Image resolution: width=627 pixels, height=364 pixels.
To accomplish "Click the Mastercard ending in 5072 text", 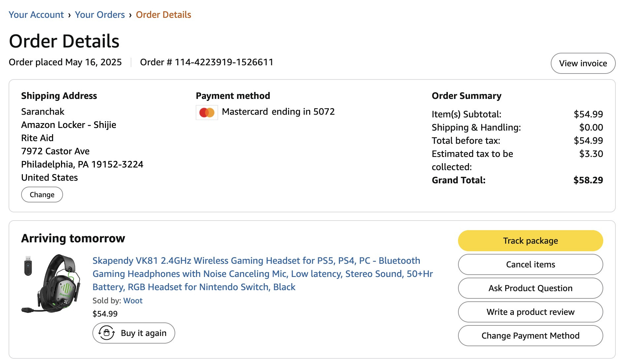I will [278, 112].
